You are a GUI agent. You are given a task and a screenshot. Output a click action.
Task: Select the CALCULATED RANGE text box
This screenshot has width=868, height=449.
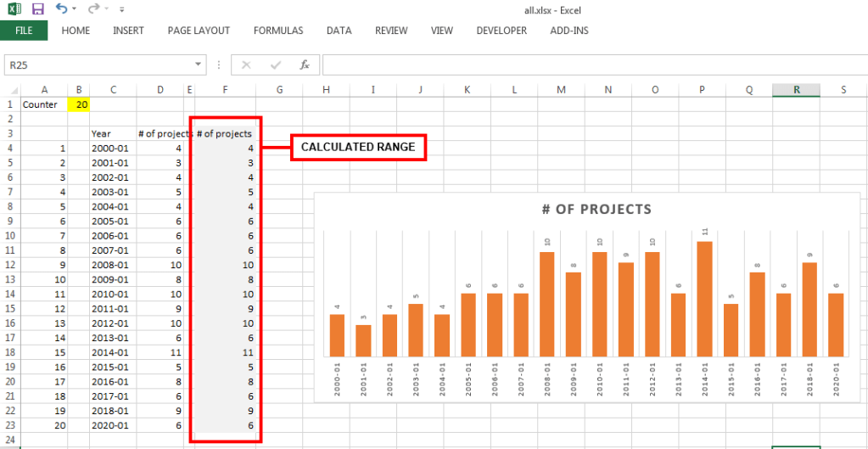[x=359, y=148]
